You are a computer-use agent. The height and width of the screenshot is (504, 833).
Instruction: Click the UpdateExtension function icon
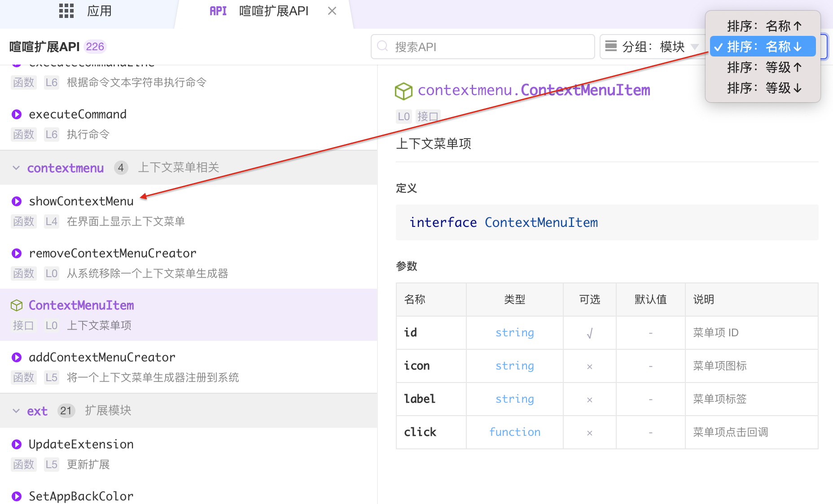click(x=17, y=444)
